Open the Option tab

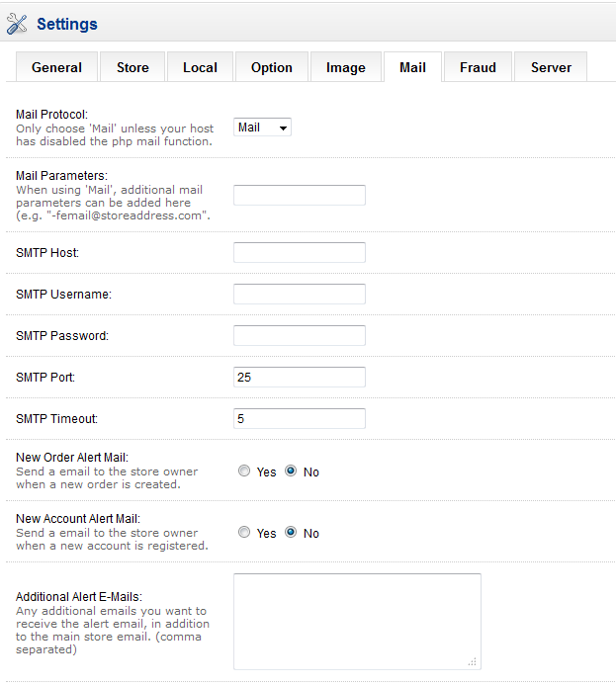(271, 67)
